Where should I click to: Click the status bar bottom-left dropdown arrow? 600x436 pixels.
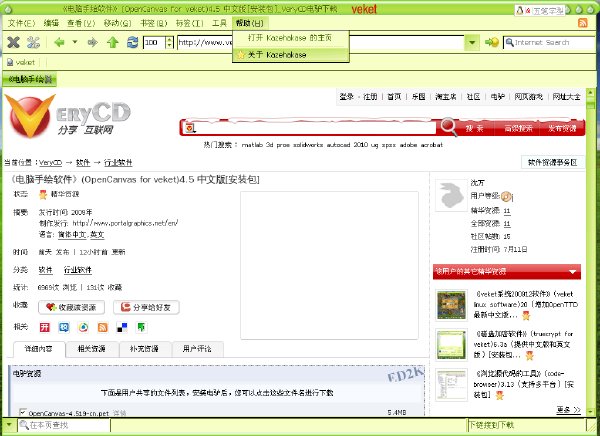(x=8, y=425)
